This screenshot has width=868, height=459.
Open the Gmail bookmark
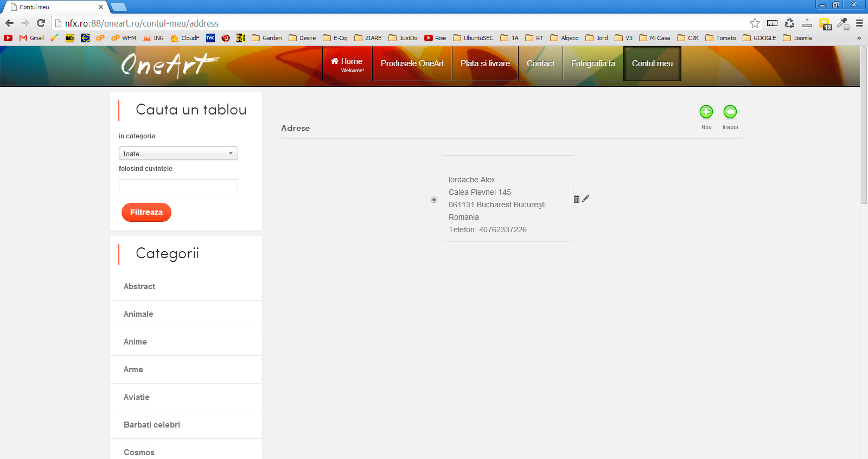(x=31, y=38)
